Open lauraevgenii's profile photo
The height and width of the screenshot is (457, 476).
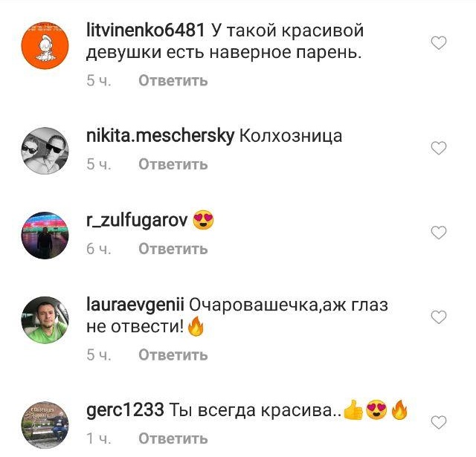45,320
